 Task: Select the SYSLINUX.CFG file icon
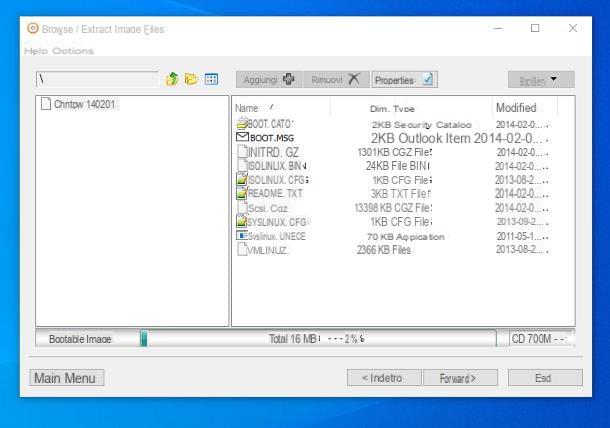point(242,221)
